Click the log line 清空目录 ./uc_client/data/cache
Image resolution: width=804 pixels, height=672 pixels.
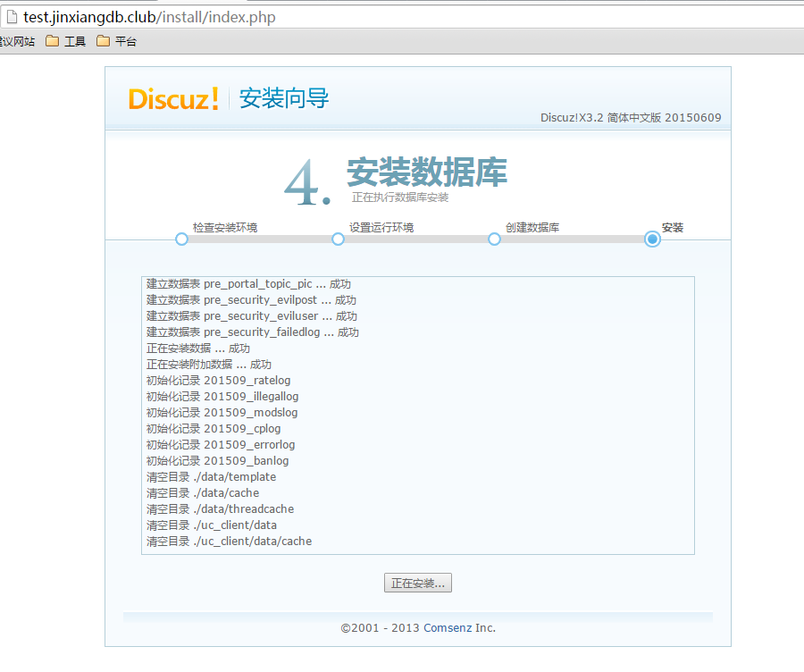229,542
